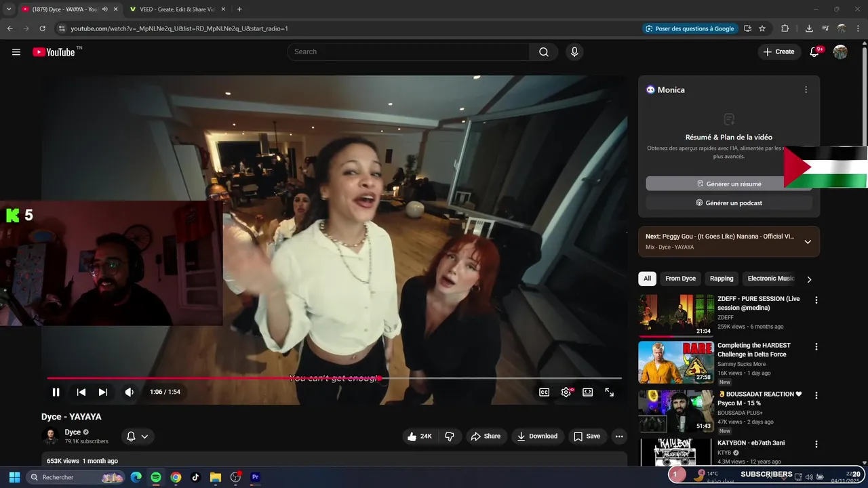Open Monica panel options menu
Viewport: 868px width, 488px height.
click(806, 89)
